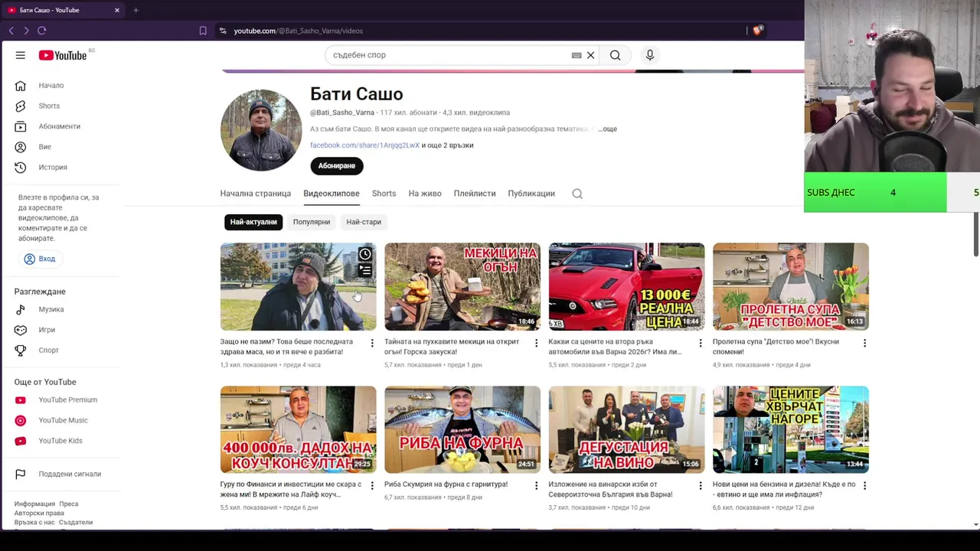Open the on-screen keyboard in search box
The width and height of the screenshot is (980, 551).
click(577, 55)
